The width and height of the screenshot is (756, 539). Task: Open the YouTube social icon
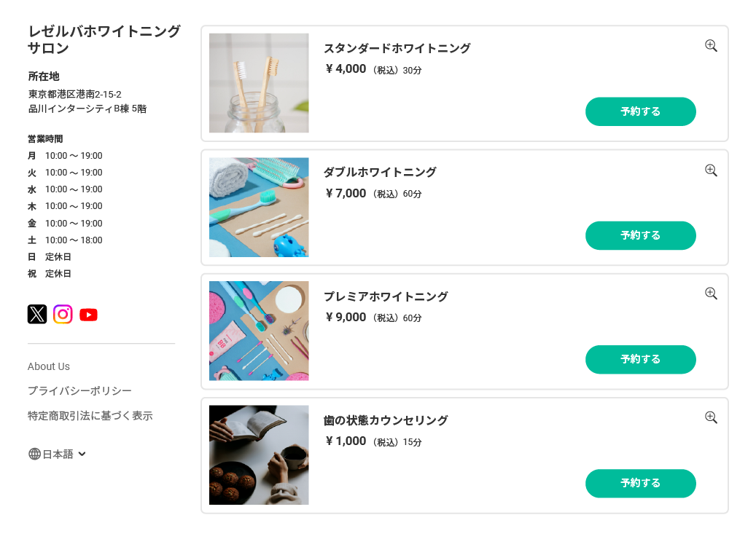tap(88, 315)
